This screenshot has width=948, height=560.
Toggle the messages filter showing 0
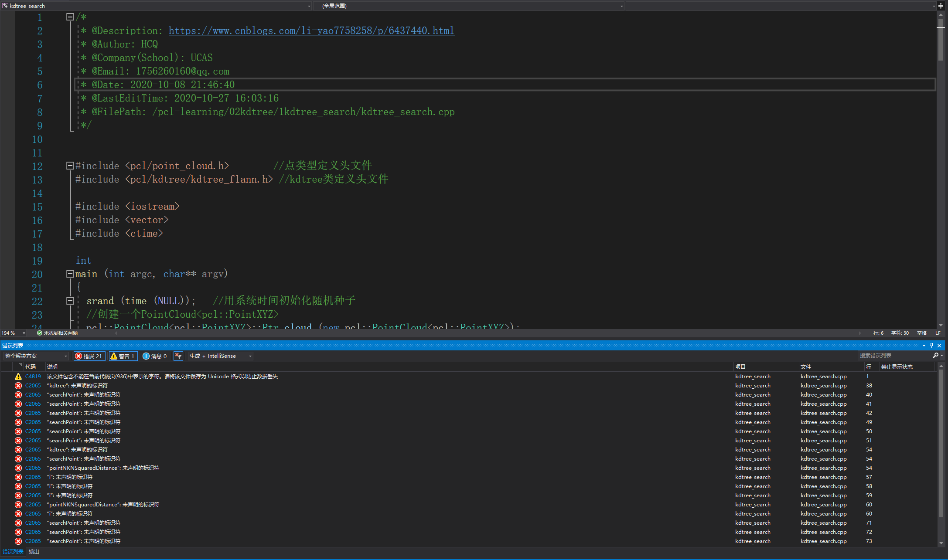155,356
